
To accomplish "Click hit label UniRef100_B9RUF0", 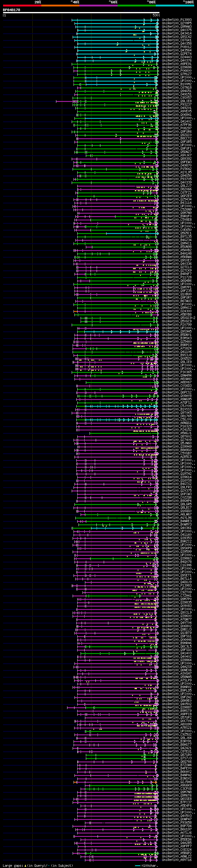I will click(176, 216).
